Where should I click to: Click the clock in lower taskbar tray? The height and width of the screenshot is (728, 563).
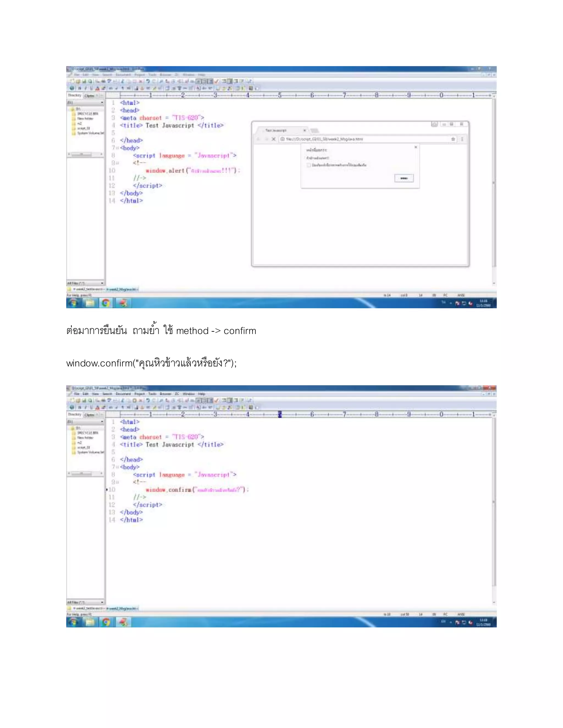[483, 622]
